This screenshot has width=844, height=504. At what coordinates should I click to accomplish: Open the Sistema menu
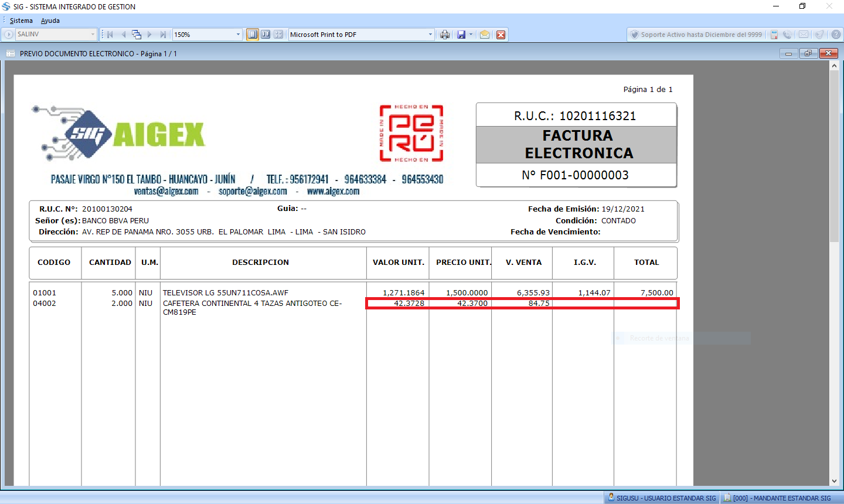click(x=21, y=21)
